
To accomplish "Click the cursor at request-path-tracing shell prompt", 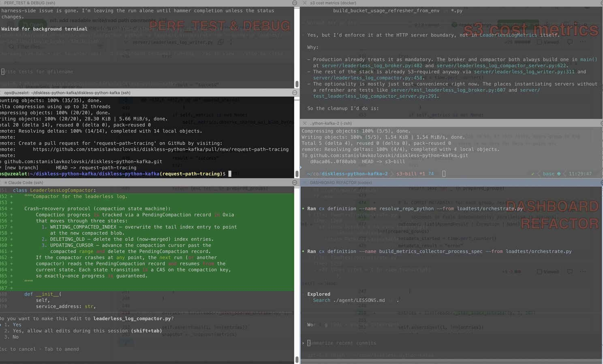I will click(x=230, y=174).
